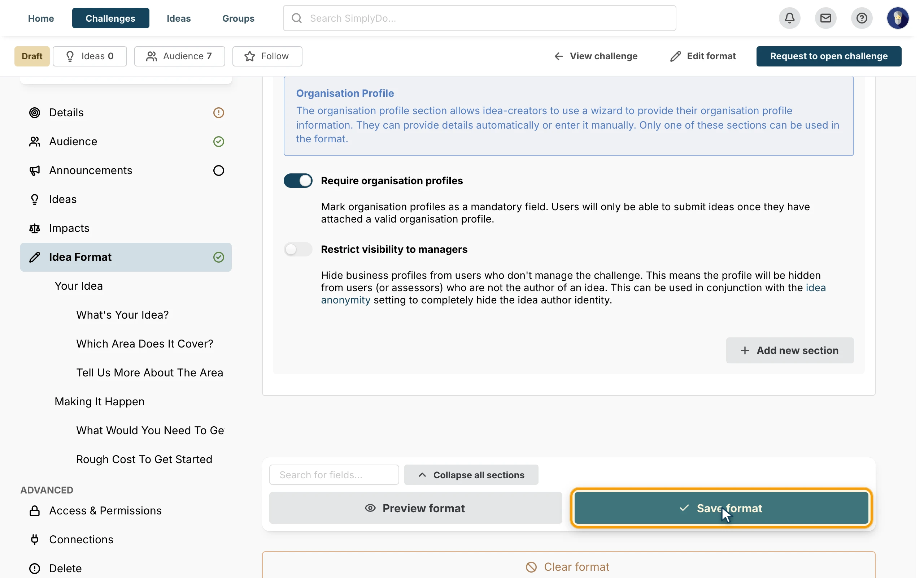The height and width of the screenshot is (578, 924).
Task: Click Save format button
Action: tap(721, 508)
